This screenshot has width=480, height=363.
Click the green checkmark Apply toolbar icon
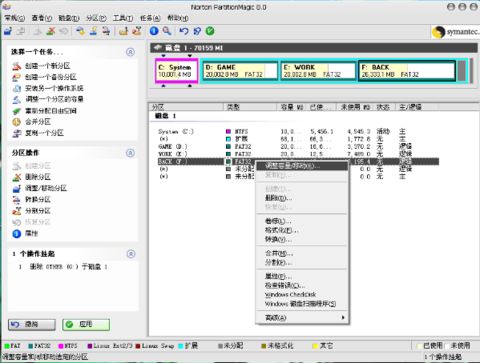[x=210, y=31]
